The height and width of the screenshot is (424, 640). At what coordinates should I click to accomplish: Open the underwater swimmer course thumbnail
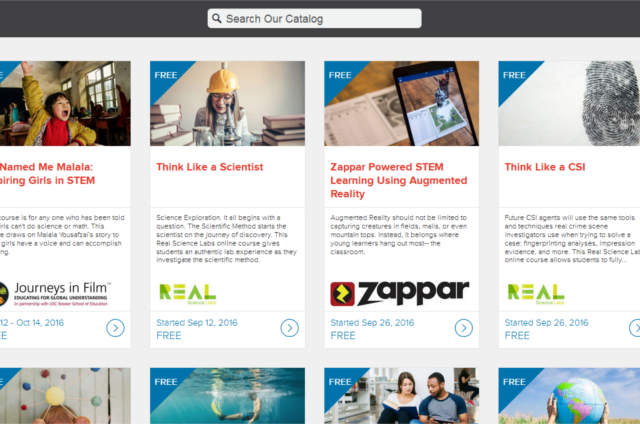coord(227,396)
